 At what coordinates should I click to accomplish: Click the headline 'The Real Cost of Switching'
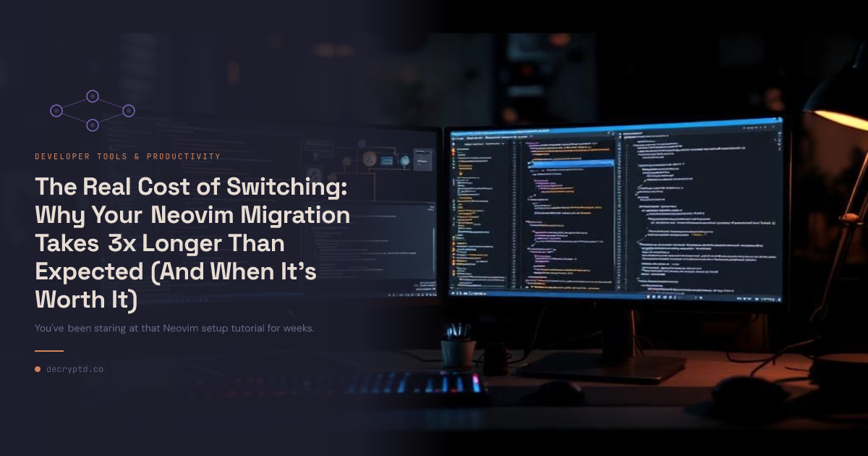(x=192, y=187)
